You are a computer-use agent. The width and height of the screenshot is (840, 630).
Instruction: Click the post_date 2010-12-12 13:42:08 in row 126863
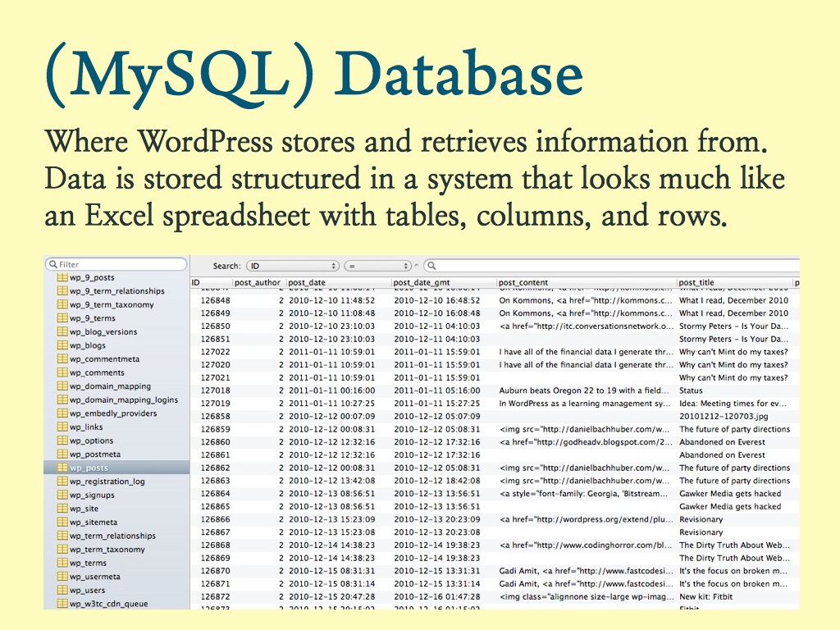click(331, 481)
